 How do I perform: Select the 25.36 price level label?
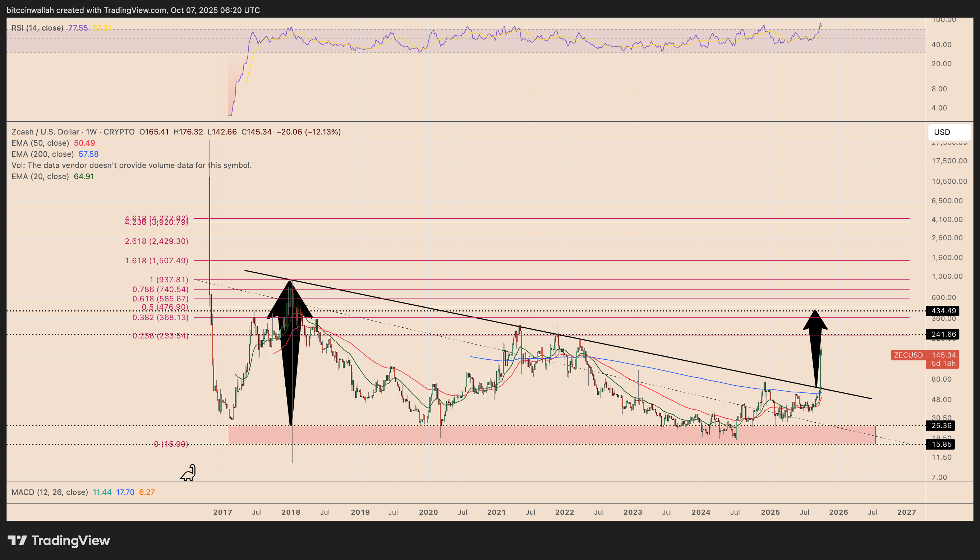(x=941, y=425)
